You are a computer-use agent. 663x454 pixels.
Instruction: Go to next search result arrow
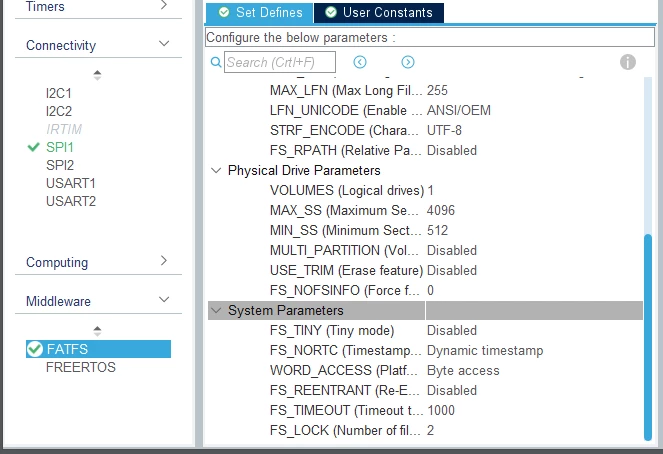point(408,62)
